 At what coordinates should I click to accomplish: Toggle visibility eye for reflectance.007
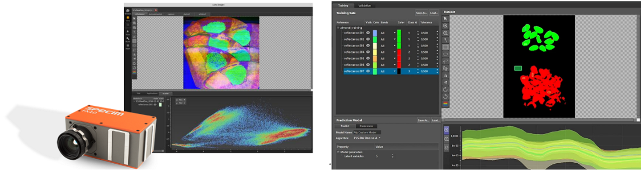coord(368,71)
